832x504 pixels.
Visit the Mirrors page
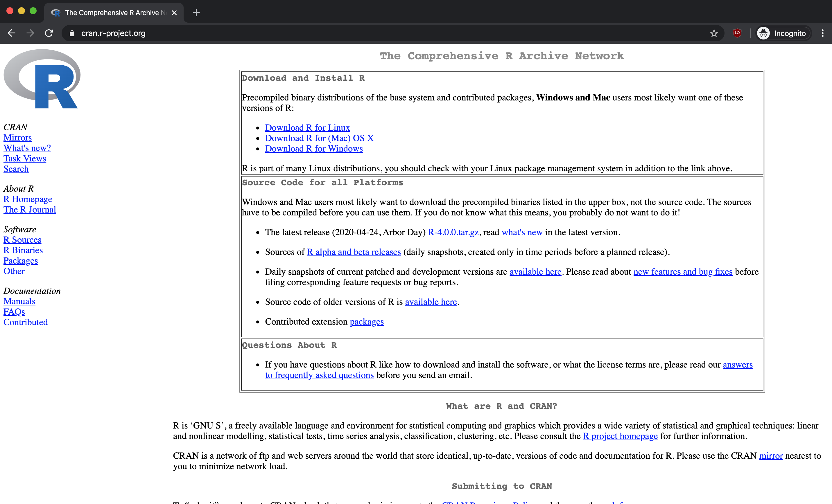coord(17,137)
